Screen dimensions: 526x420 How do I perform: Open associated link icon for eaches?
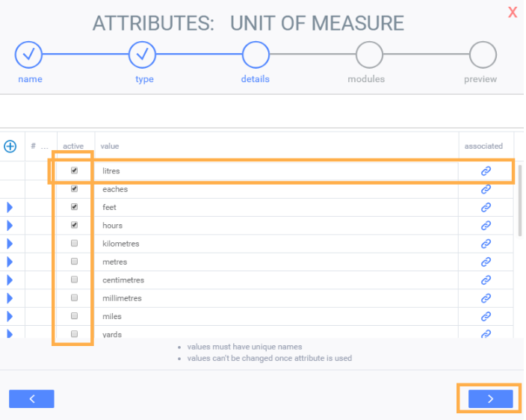pyautogui.click(x=486, y=189)
